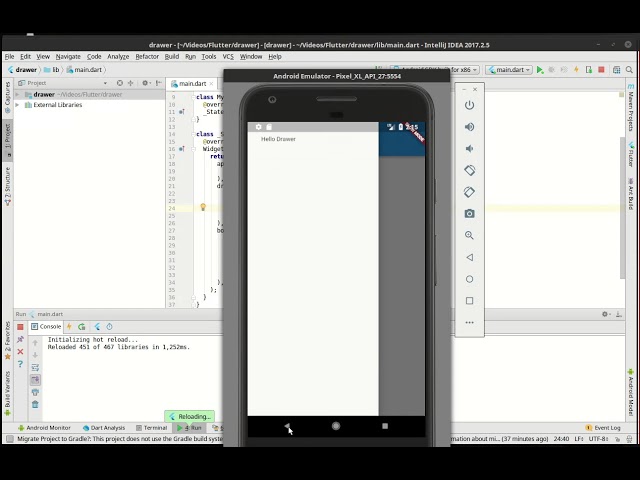Viewport: 640px width, 480px height.
Task: Click the tool window toggle in status bar corner
Action: 10,439
